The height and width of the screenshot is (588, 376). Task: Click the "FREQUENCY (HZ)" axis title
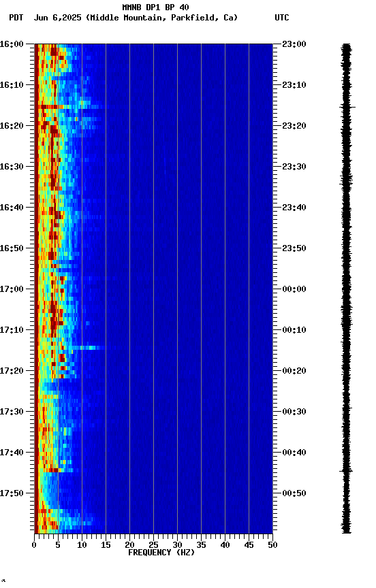161,553
